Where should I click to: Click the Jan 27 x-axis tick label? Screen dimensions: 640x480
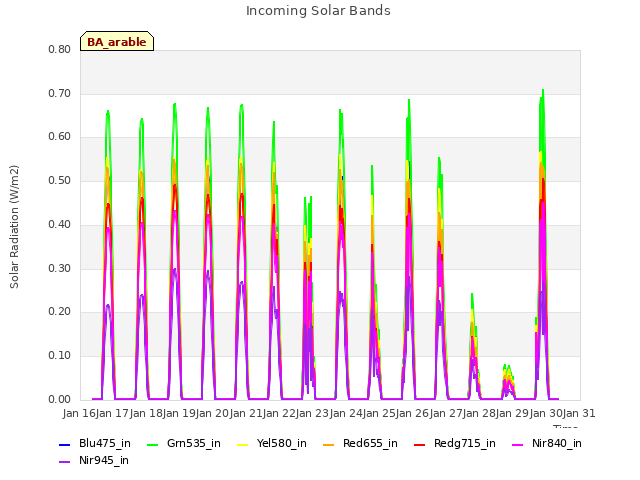pyautogui.click(x=446, y=413)
